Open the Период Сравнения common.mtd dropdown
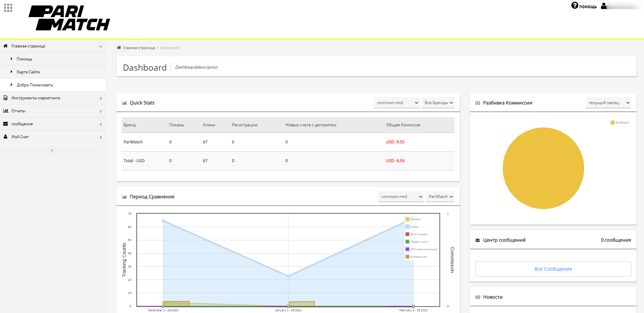This screenshot has height=313, width=644. click(401, 197)
